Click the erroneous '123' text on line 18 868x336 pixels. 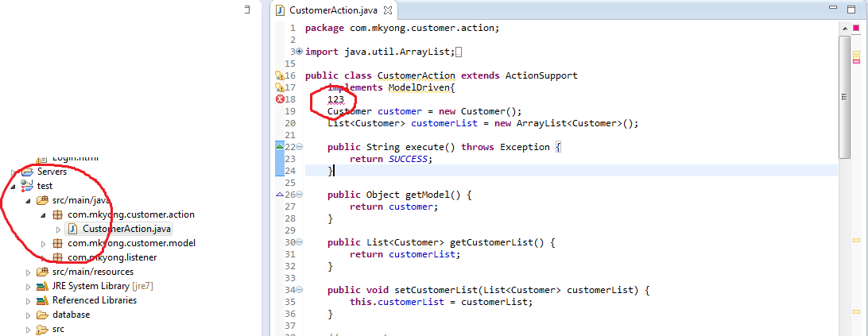(335, 99)
